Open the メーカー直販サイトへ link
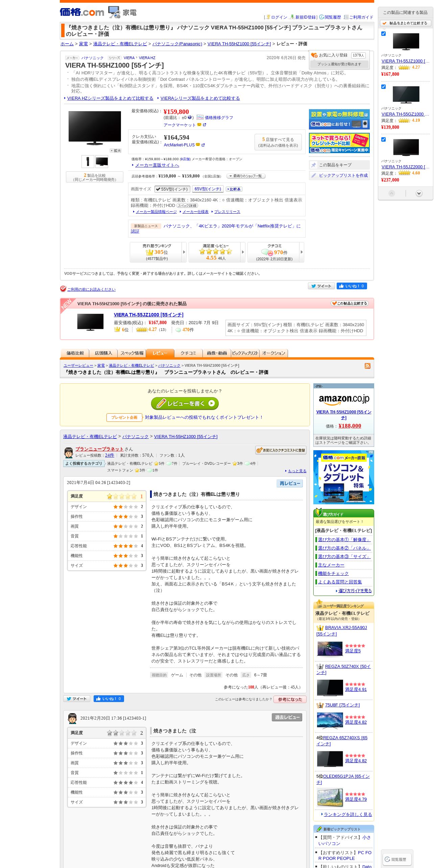434x868 pixels. point(157,165)
